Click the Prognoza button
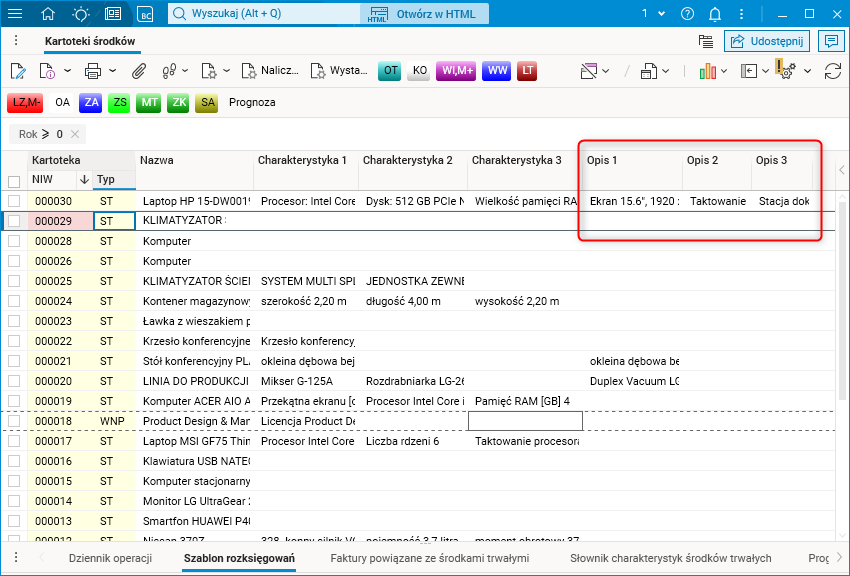850x576 pixels. (x=252, y=102)
